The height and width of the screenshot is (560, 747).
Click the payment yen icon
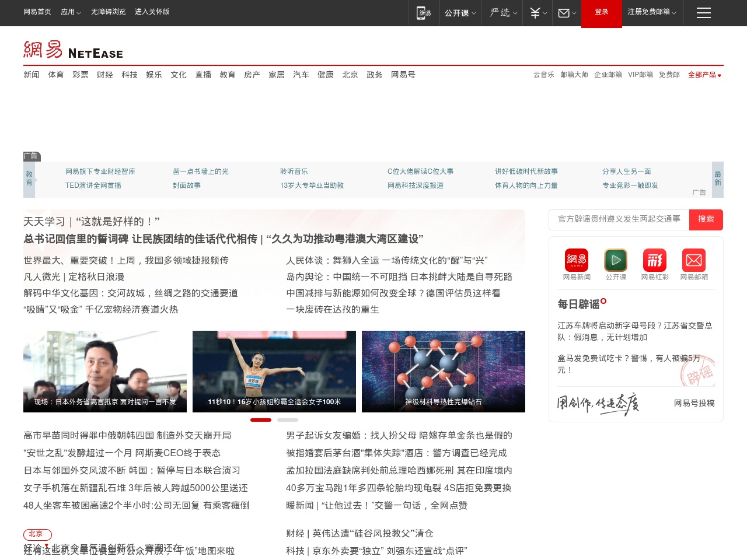[535, 13]
